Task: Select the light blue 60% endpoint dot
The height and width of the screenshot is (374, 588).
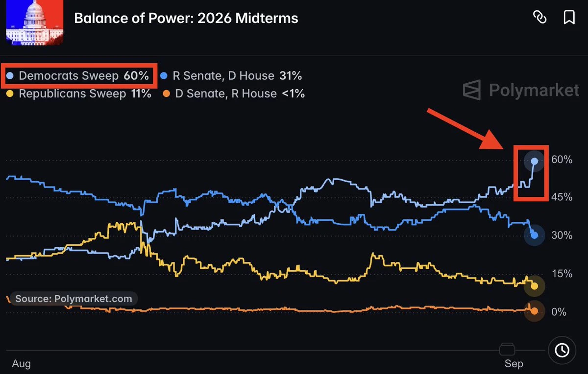Action: coord(535,161)
